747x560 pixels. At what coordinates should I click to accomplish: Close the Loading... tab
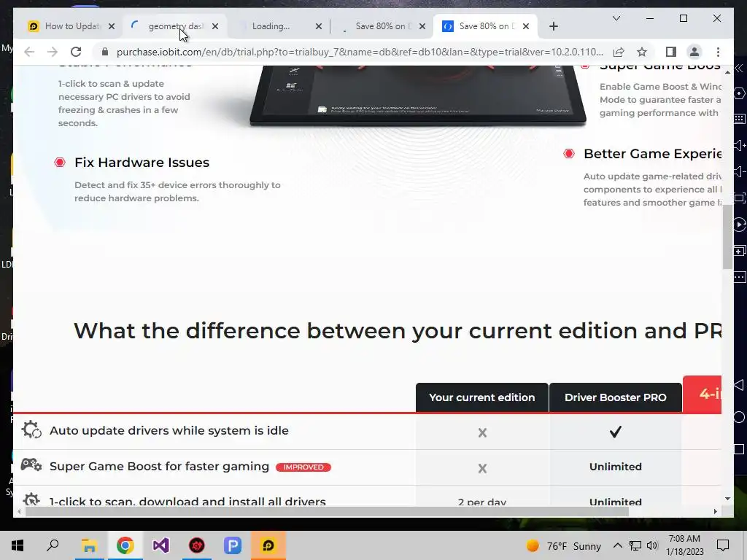click(319, 26)
